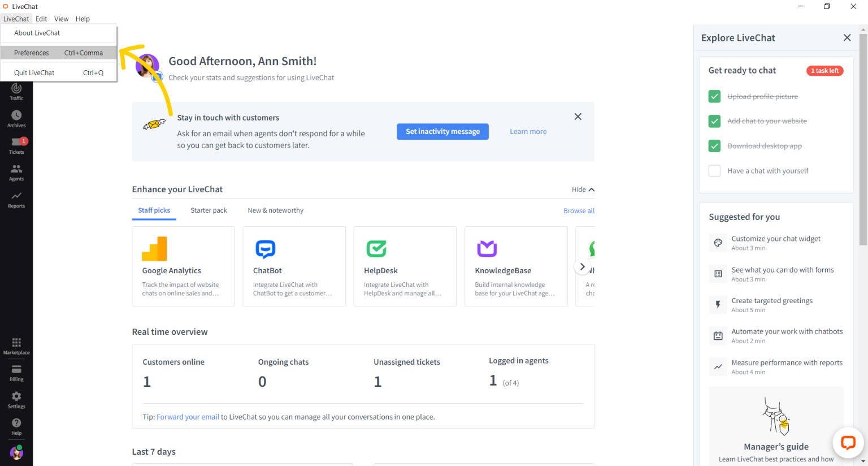Open the Google Analytics app card
This screenshot has height=466, width=868.
click(183, 266)
